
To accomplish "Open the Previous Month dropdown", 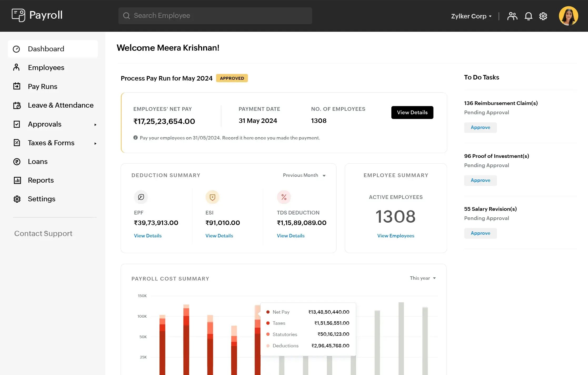I will point(304,175).
